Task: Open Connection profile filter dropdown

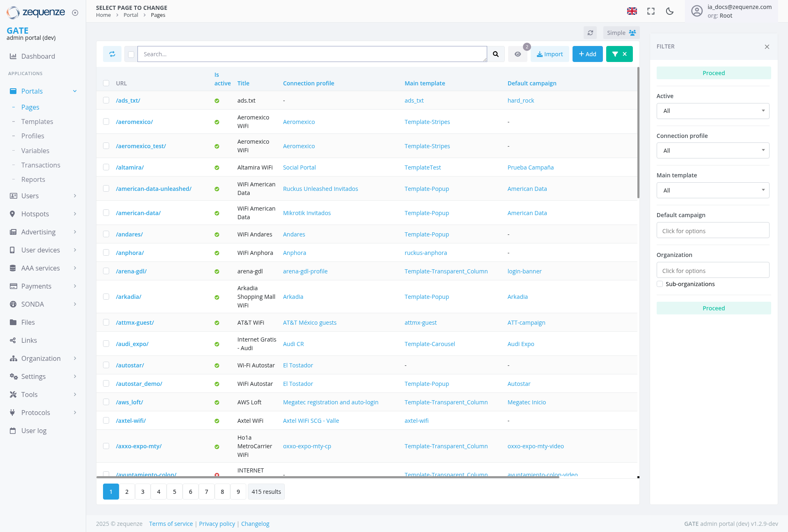Action: 713,151
